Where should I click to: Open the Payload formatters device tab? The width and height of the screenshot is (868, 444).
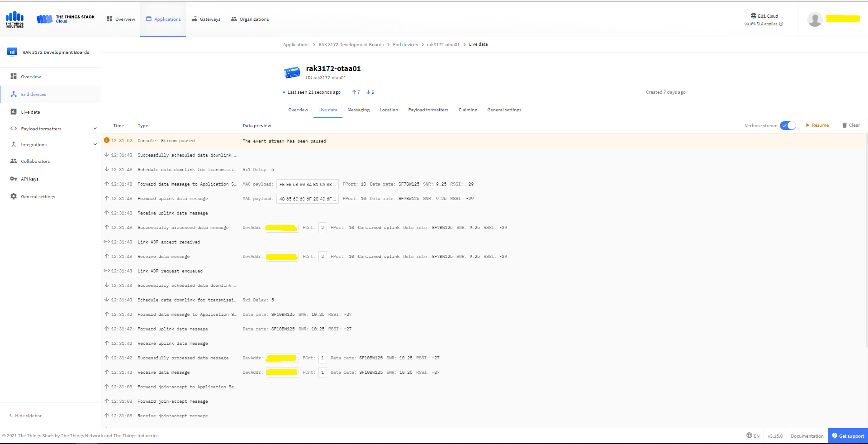tap(428, 110)
